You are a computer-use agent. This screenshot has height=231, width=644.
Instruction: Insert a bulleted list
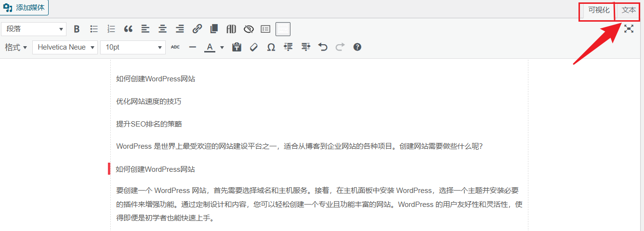(x=94, y=29)
